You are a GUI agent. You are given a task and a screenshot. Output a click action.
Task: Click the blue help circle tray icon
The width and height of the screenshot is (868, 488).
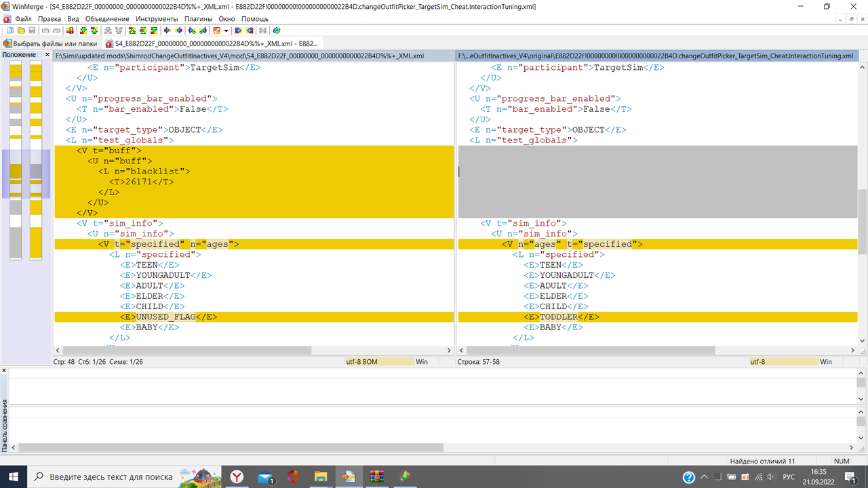[x=689, y=477]
